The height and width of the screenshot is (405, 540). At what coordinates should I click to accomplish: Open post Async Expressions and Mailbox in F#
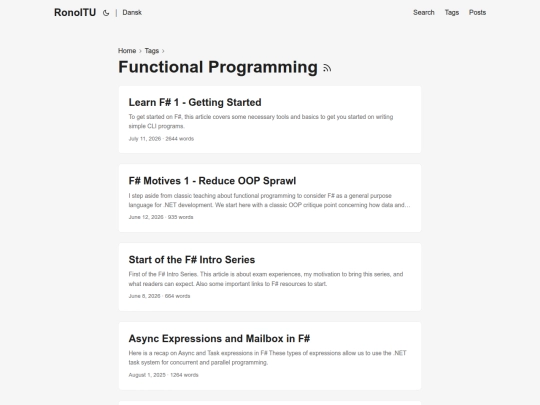219,339
